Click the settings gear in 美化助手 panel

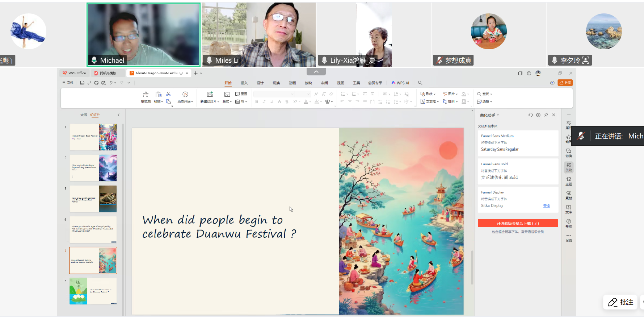click(x=538, y=115)
